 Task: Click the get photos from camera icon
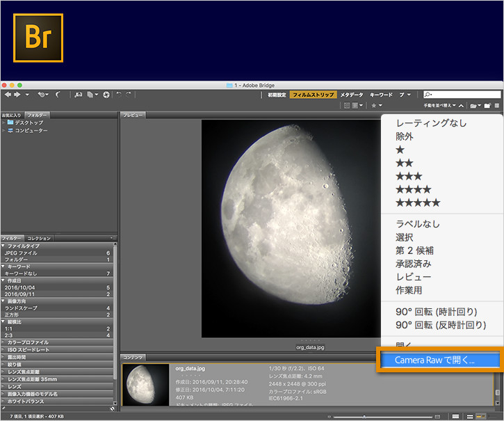[x=78, y=95]
